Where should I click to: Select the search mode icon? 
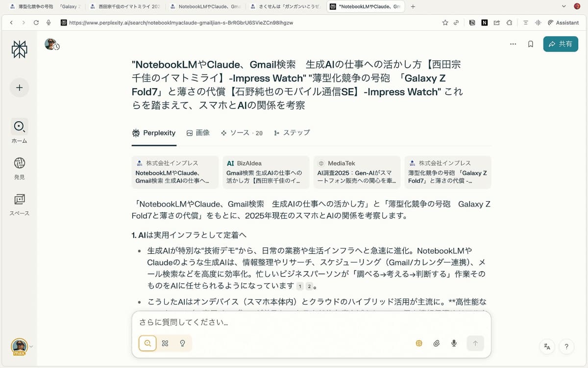click(x=147, y=343)
